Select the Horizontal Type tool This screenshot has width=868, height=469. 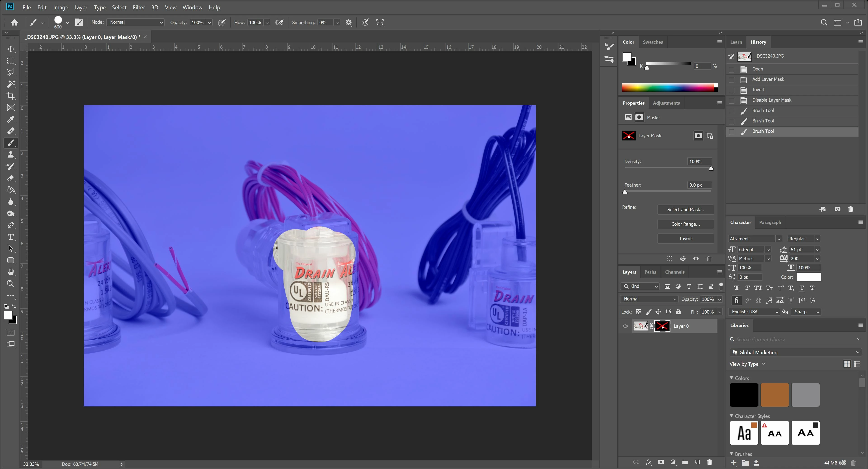(x=11, y=237)
